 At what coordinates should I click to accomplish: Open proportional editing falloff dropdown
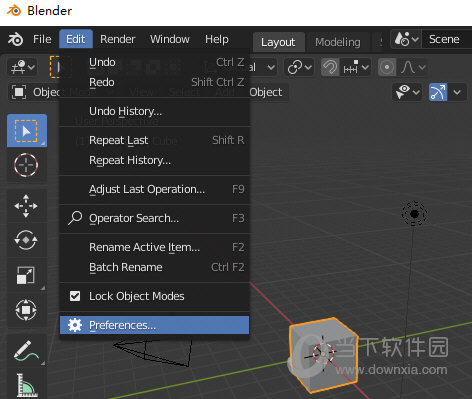coord(413,68)
